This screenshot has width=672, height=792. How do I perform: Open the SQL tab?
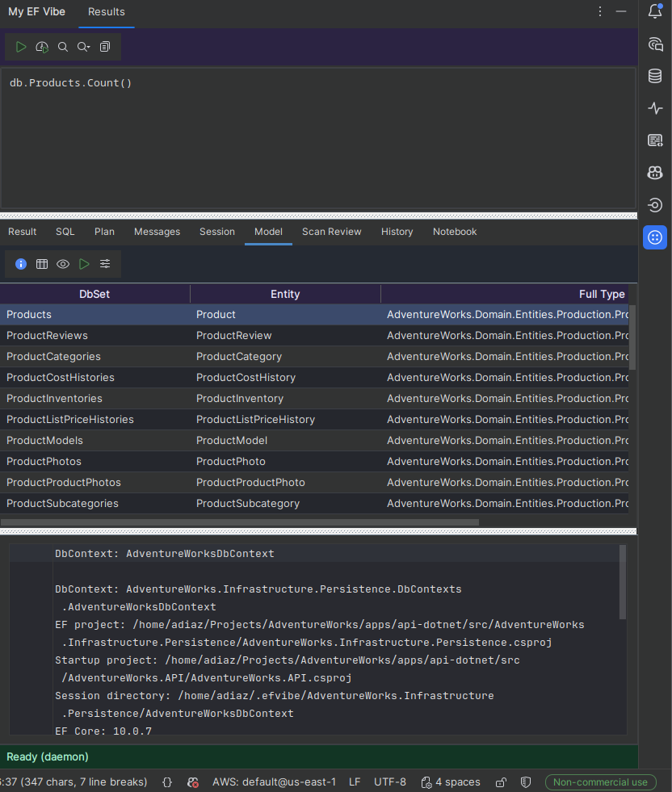click(x=65, y=232)
